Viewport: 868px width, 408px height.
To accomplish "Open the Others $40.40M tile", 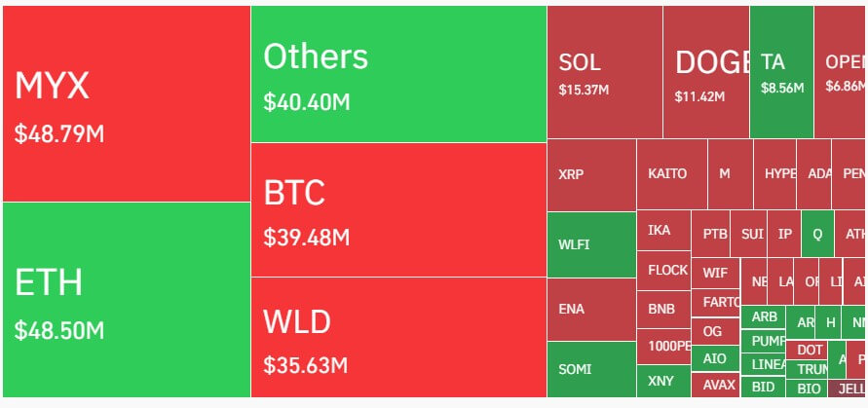I will (x=397, y=74).
